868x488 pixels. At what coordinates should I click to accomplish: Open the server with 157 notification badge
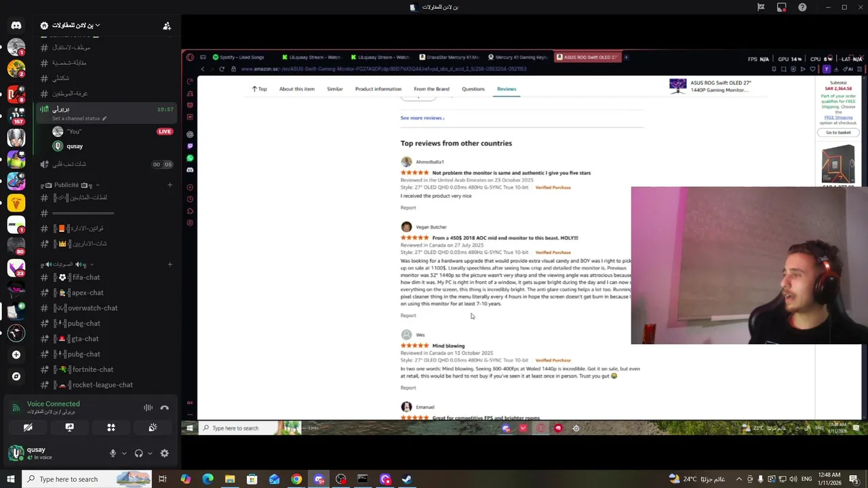tap(16, 115)
